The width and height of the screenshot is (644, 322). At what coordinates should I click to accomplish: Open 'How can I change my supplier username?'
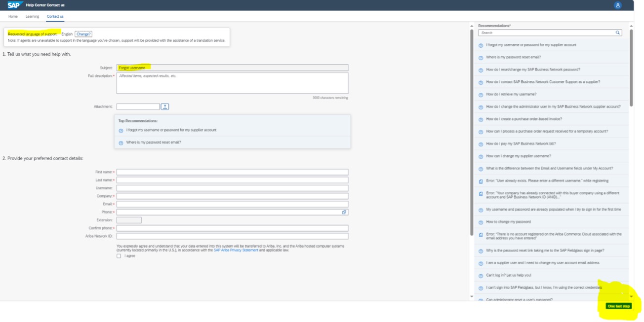click(x=519, y=156)
